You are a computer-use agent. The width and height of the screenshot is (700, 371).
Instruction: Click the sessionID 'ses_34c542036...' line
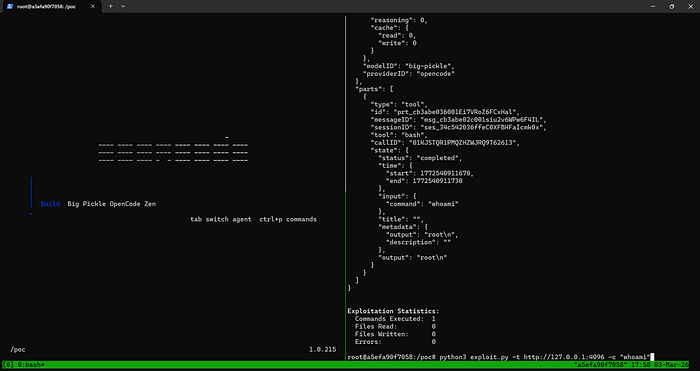(458, 127)
